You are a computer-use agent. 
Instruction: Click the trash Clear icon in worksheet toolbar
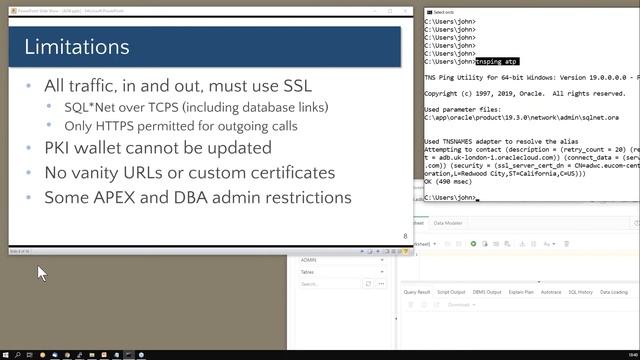pyautogui.click(x=566, y=244)
